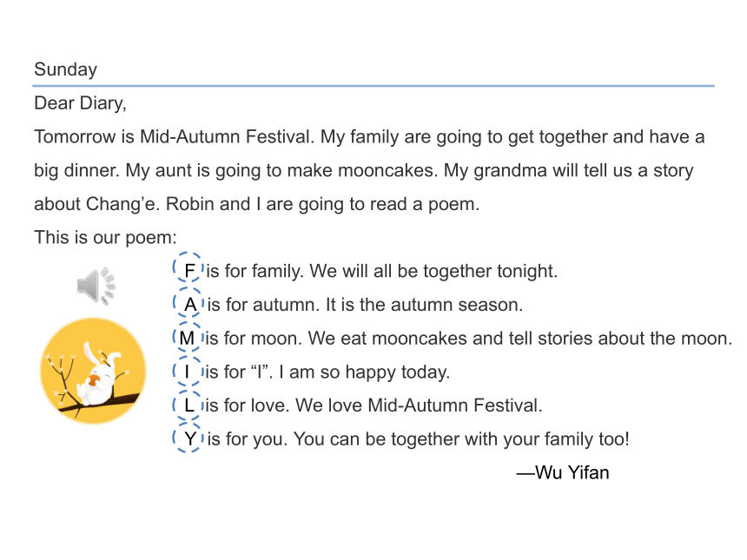Play the speaker audio icon
Image resolution: width=747 pixels, height=560 pixels.
click(96, 286)
